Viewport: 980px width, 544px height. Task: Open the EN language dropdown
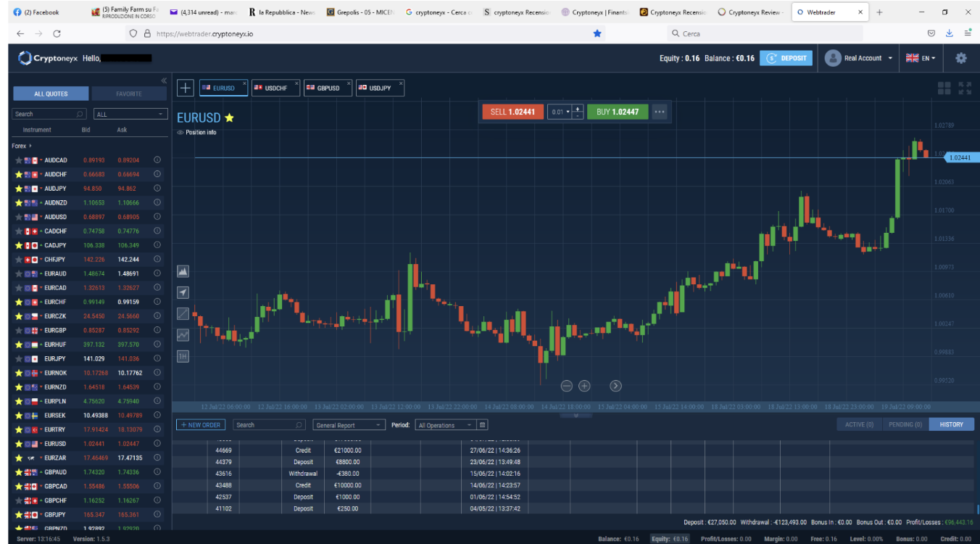921,58
